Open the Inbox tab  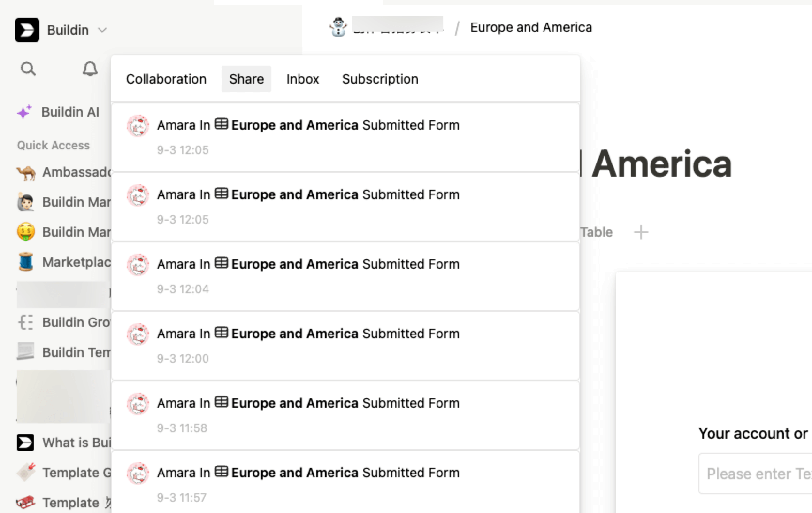click(303, 79)
